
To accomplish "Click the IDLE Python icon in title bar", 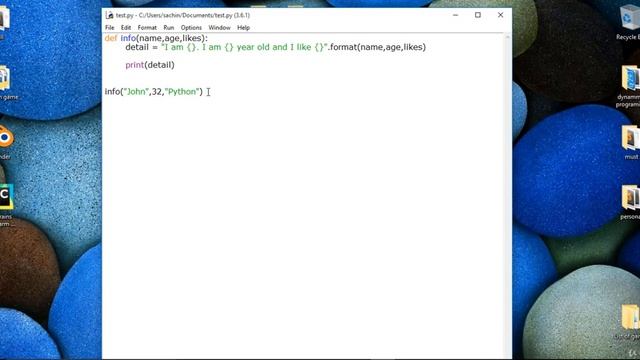I will [109, 15].
